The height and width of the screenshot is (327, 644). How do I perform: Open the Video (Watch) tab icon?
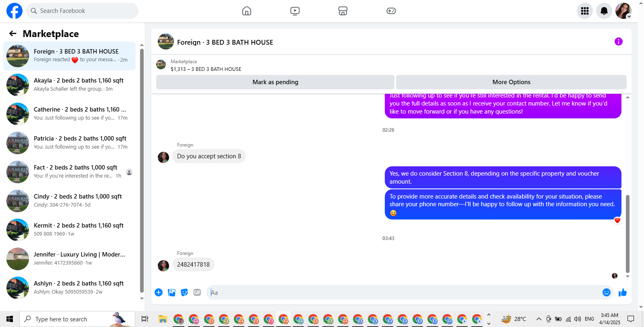[295, 11]
